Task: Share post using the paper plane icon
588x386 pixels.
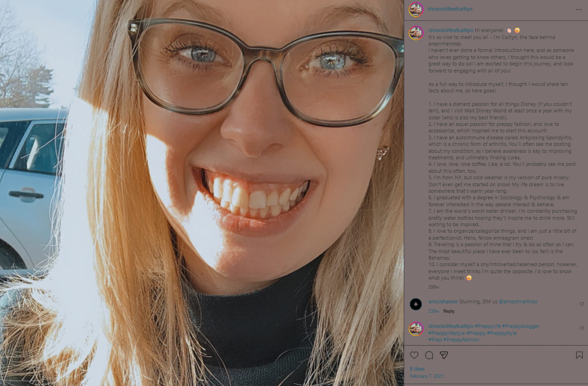Action: click(x=444, y=355)
